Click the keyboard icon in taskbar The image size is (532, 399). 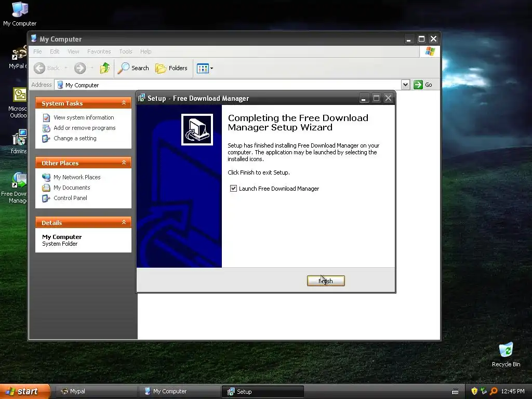point(455,392)
